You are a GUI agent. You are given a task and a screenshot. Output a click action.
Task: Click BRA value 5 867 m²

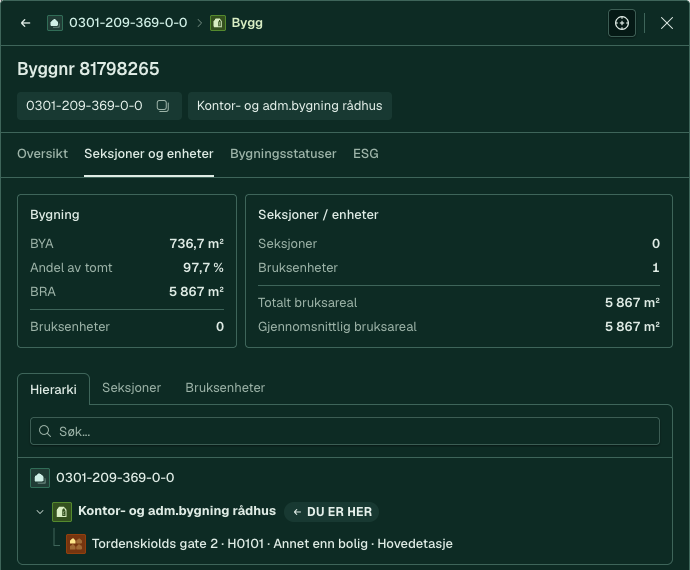[196, 292]
